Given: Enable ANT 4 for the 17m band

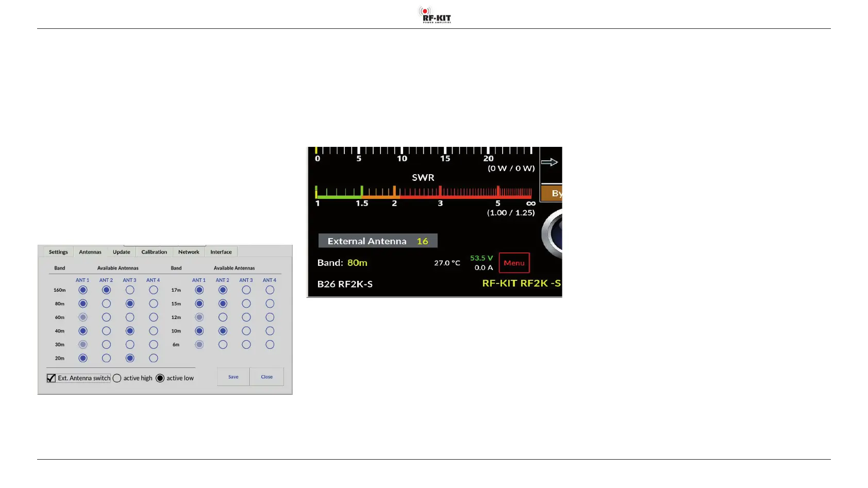Looking at the screenshot, I should pos(270,290).
